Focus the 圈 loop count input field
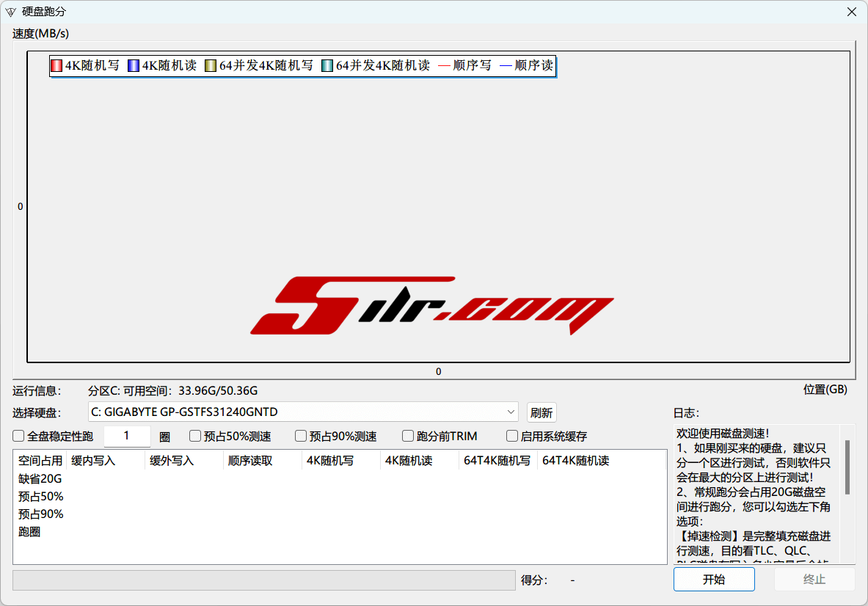 tap(127, 436)
